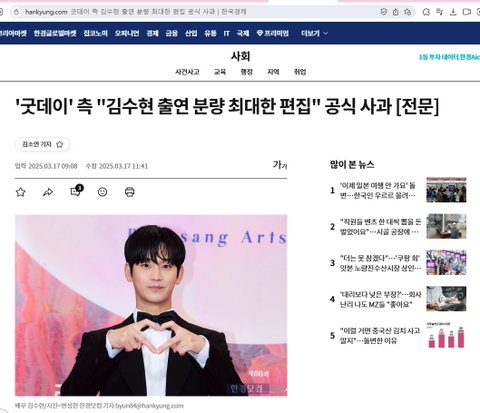This screenshot has width=480, height=413.
Task: Open the 사회 section heading link
Action: [x=240, y=56]
